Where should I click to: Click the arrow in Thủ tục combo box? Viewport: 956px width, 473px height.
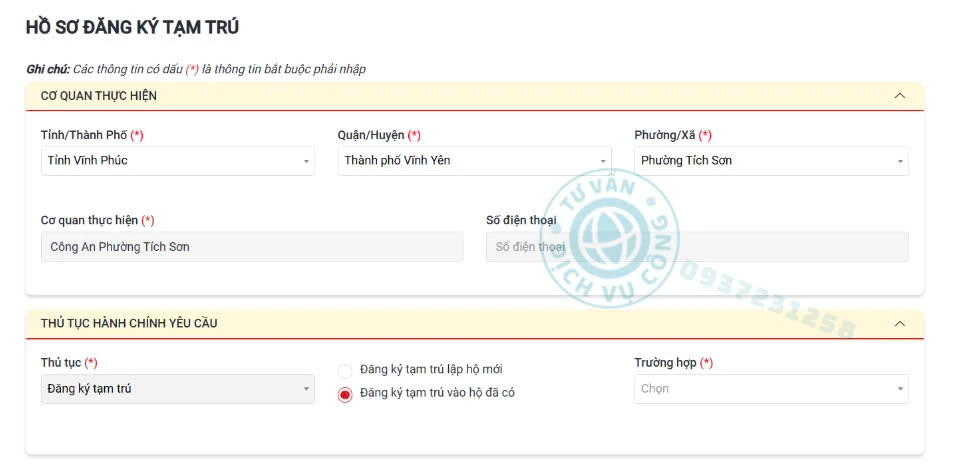(306, 389)
